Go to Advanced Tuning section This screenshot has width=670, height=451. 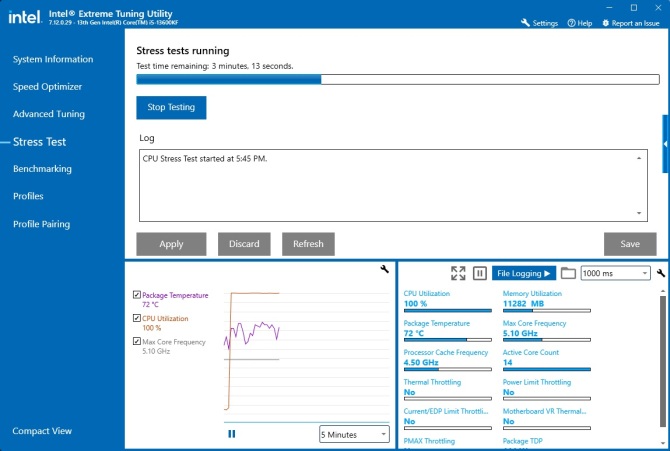click(48, 114)
